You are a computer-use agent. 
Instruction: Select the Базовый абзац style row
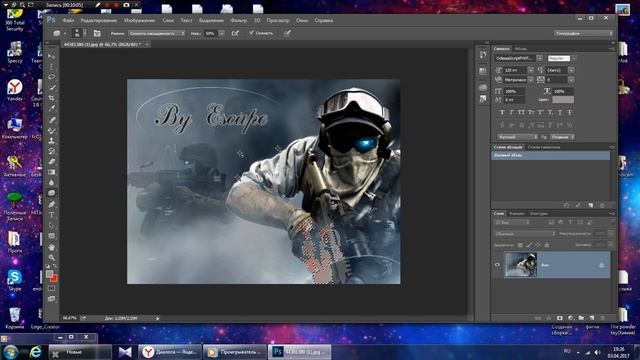(x=551, y=156)
